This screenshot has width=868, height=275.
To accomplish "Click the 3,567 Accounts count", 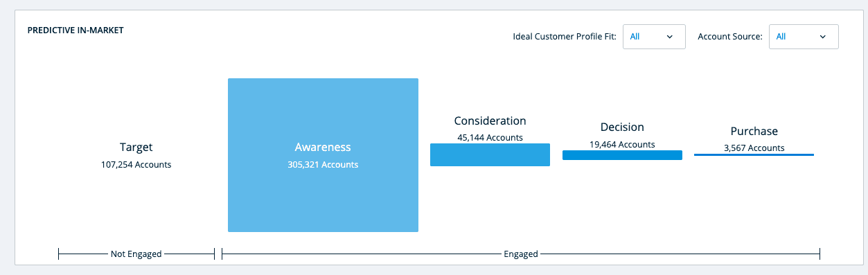I will [754, 148].
